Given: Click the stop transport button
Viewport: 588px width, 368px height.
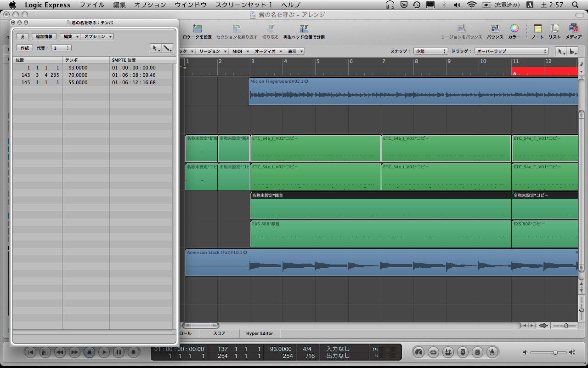Looking at the screenshot, I should click(89, 352).
